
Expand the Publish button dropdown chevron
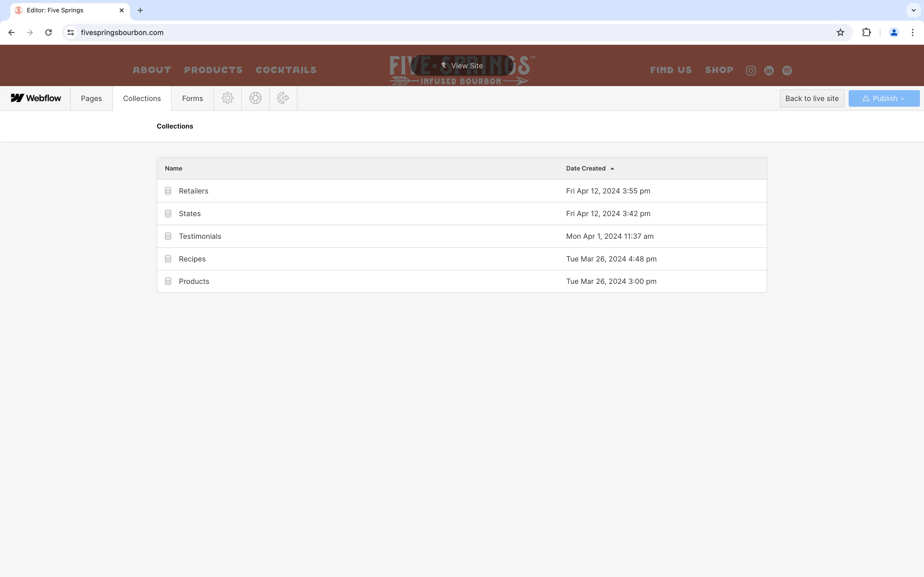(x=902, y=98)
